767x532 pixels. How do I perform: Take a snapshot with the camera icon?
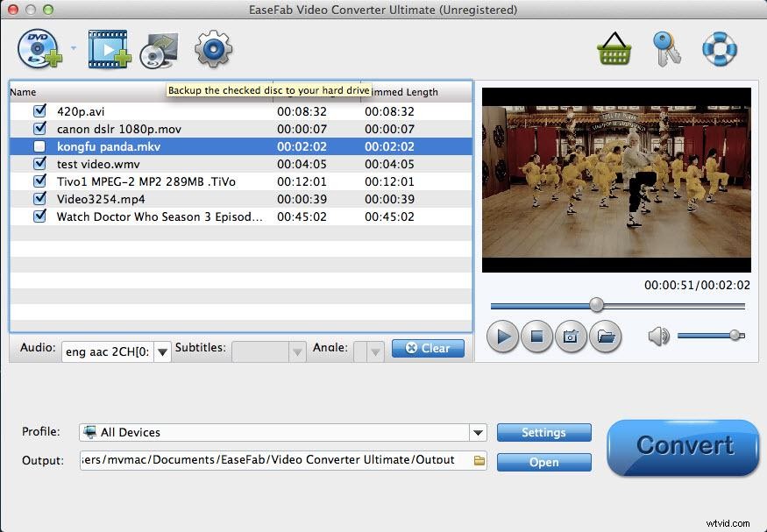click(571, 337)
